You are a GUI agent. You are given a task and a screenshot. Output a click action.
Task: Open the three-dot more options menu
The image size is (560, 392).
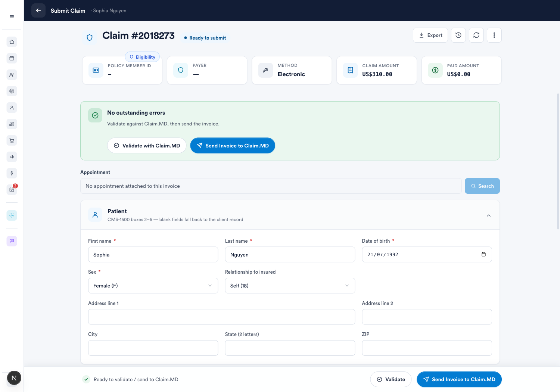pyautogui.click(x=494, y=35)
